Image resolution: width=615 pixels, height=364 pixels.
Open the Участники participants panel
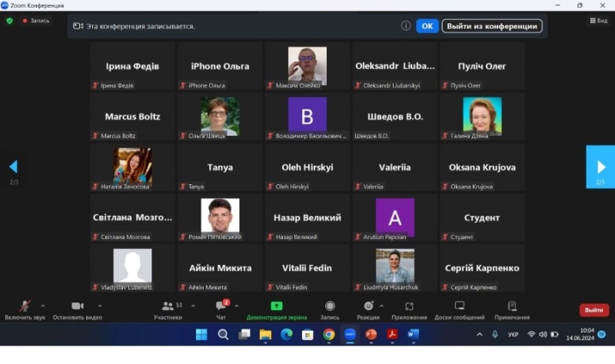point(168,306)
